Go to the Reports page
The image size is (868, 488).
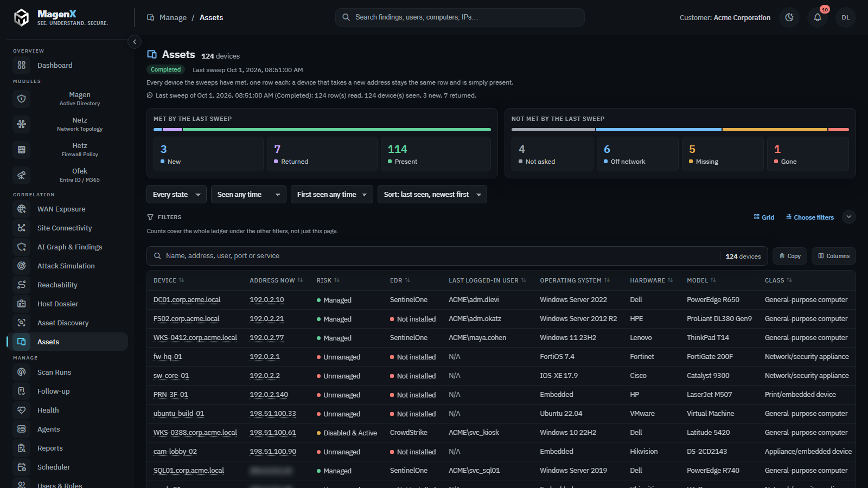[67, 448]
